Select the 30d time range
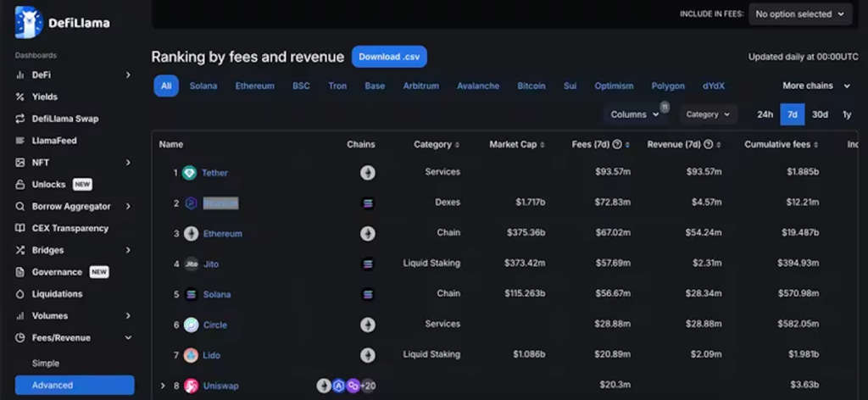Viewport: 868px width, 400px height. coord(820,114)
